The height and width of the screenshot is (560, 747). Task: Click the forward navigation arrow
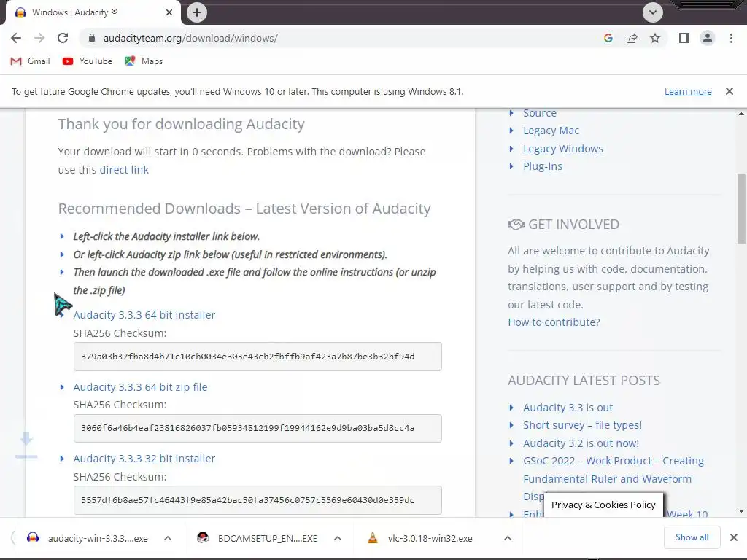coord(39,38)
